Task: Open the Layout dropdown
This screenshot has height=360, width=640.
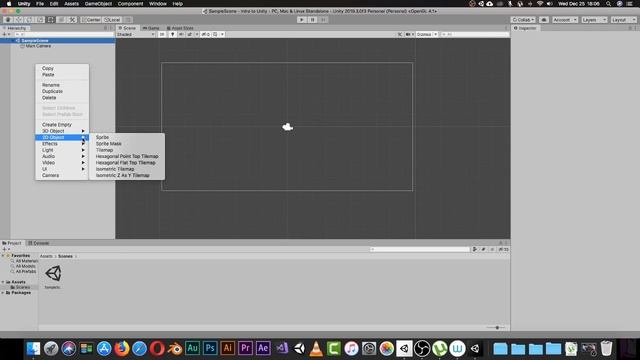Action: coord(624,20)
